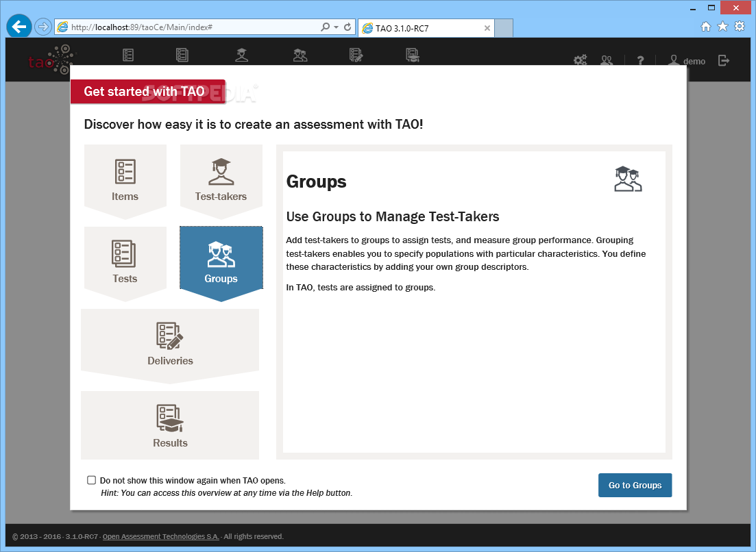Click the Groups icon in top navigation bar
756x552 pixels.
300,55
